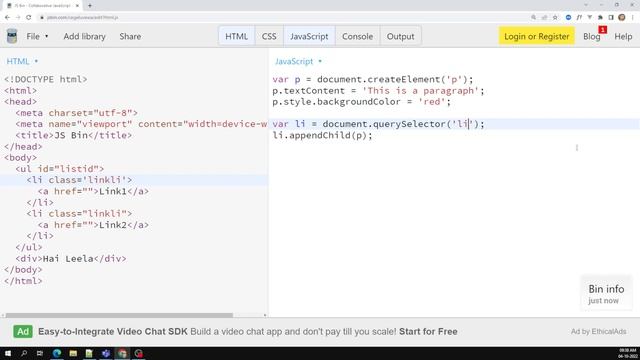Click the share page icon in address bar
640x360 pixels.
click(x=544, y=18)
